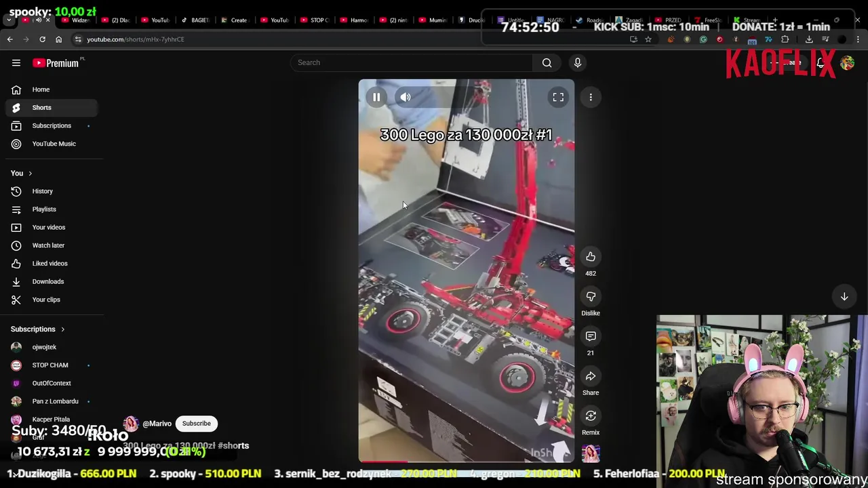Open the STOP CHAM channel subscription
The width and height of the screenshot is (868, 488).
pyautogui.click(x=52, y=365)
